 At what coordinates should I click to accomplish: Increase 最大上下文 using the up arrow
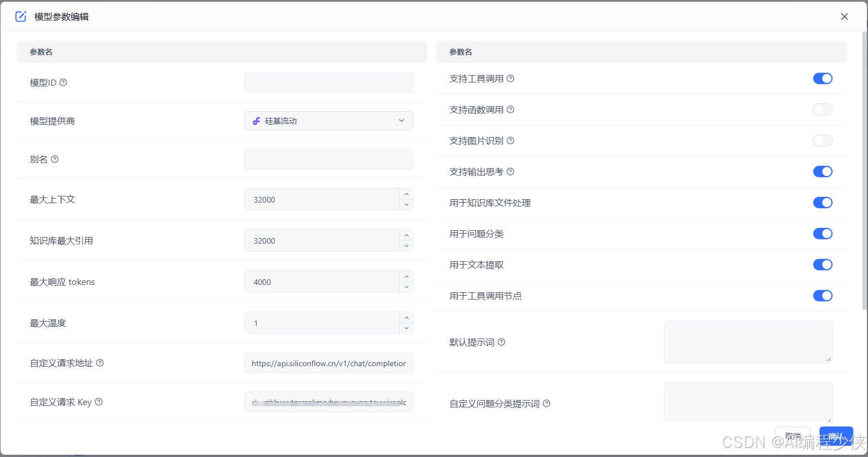[x=406, y=195]
